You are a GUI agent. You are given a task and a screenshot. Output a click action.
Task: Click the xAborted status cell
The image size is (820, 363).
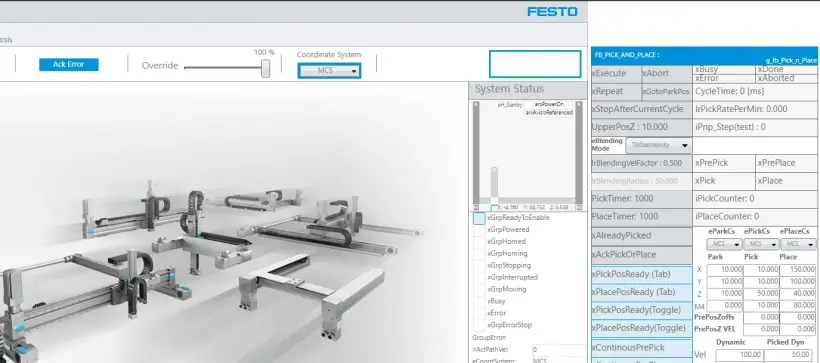point(787,78)
